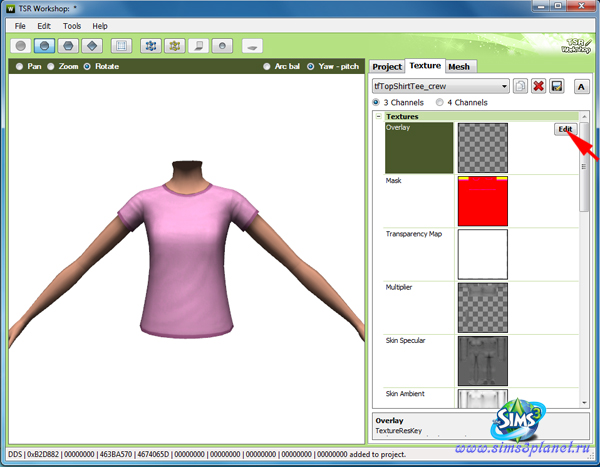
Task: Select the Transparency Map row label
Action: point(414,234)
